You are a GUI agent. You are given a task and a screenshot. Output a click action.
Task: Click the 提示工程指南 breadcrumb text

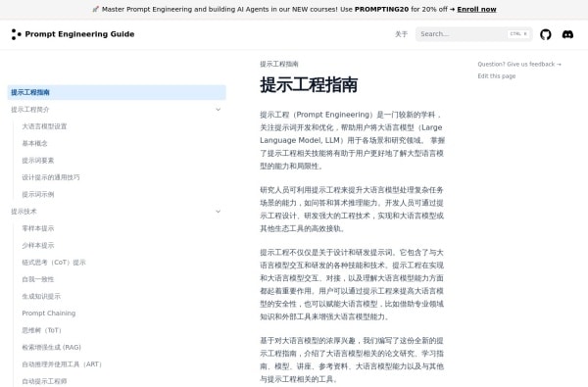coord(279,64)
